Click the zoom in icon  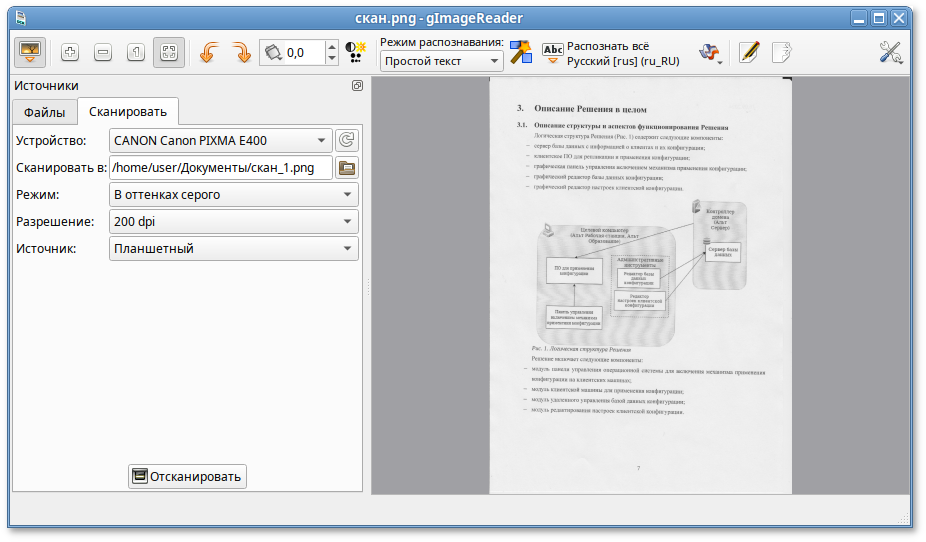[70, 52]
